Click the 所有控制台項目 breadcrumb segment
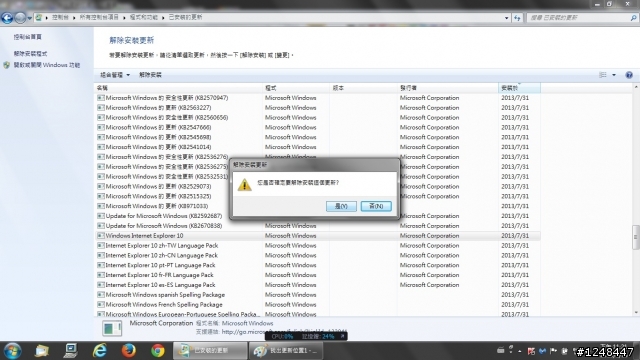Viewport: 640px width, 360px height. pyautogui.click(x=99, y=18)
